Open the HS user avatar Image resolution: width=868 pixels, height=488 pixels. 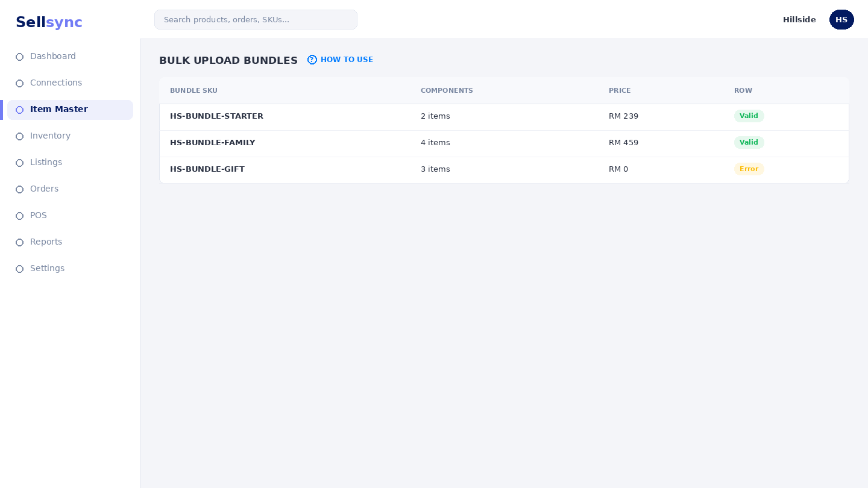(841, 19)
